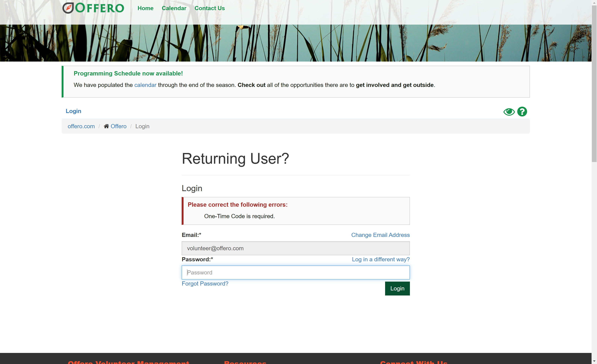Click the Calendar navigation menu item
The width and height of the screenshot is (597, 364).
click(174, 8)
